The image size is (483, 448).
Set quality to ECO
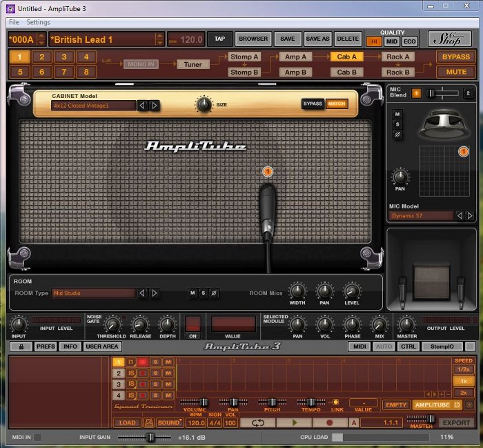click(x=409, y=41)
